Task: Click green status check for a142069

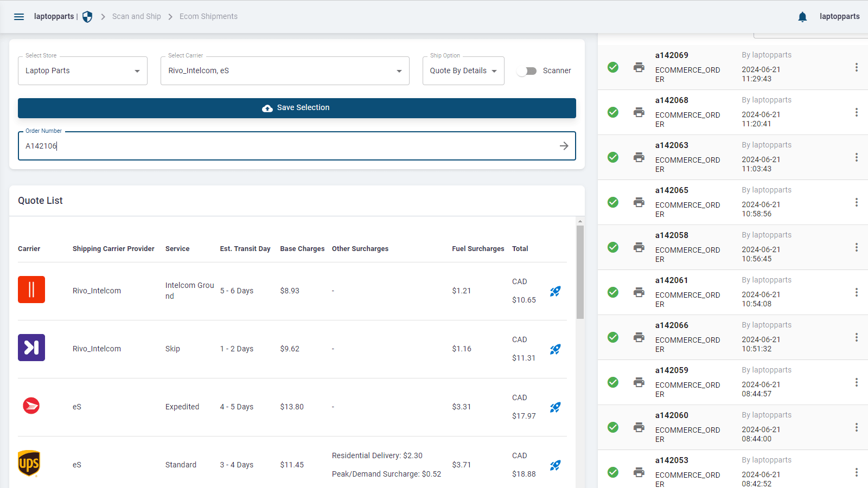Action: click(613, 67)
